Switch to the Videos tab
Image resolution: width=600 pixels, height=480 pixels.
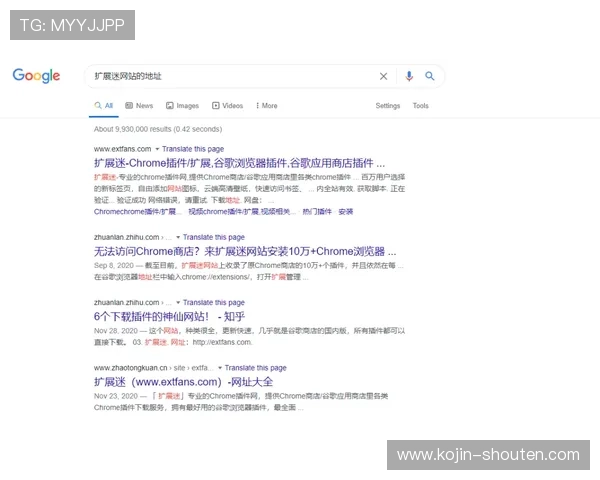point(228,106)
